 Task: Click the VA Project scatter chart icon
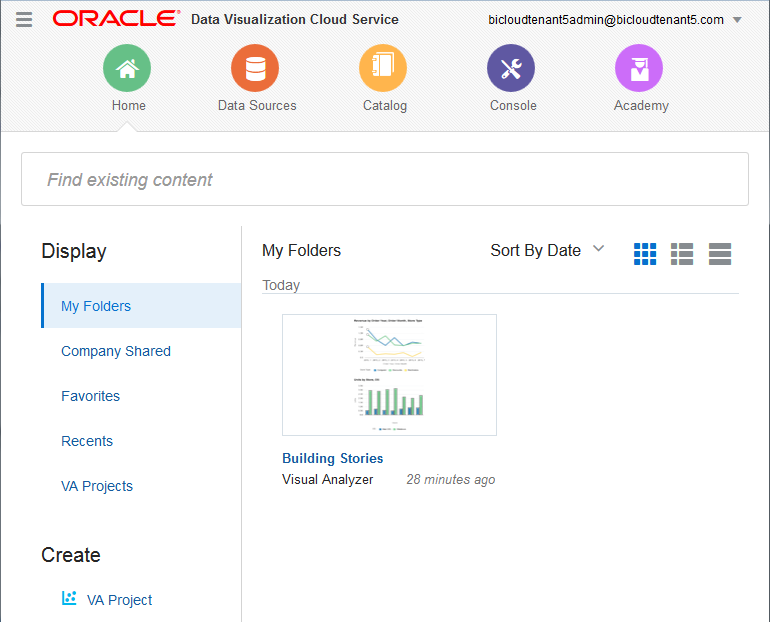coord(69,598)
